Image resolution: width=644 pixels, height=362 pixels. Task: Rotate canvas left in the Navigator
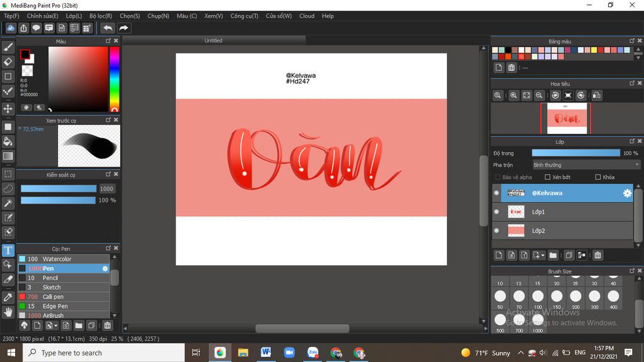coord(555,96)
